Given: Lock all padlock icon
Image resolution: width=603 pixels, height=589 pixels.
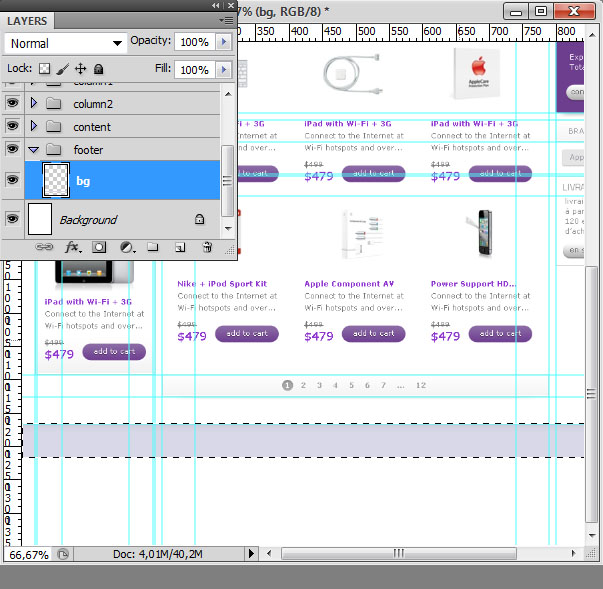Looking at the screenshot, I should (x=99, y=69).
